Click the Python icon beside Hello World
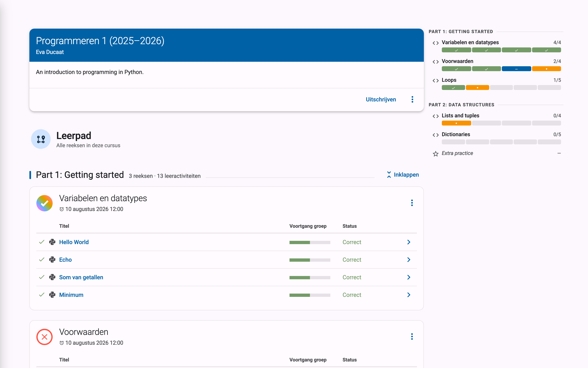This screenshot has height=368, width=588. [52, 242]
